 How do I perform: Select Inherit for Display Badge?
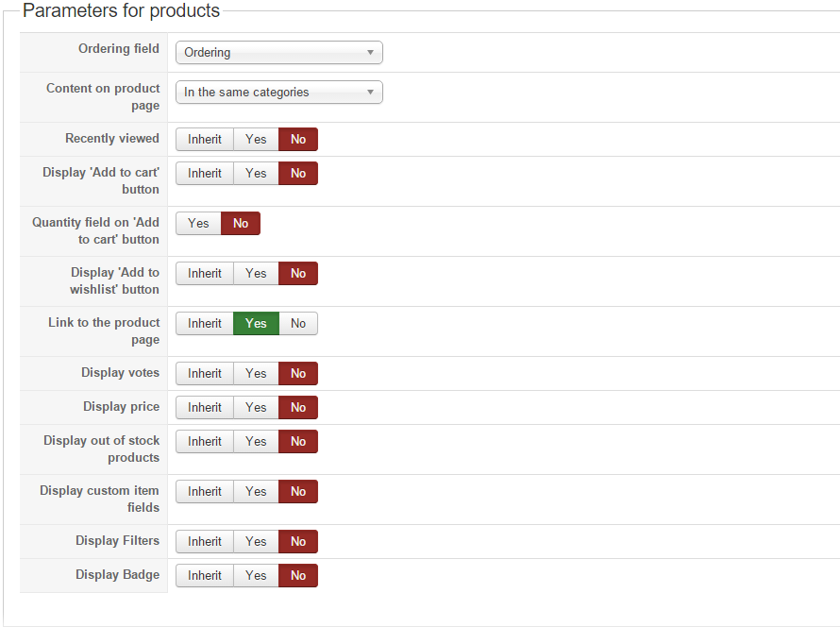(205, 576)
